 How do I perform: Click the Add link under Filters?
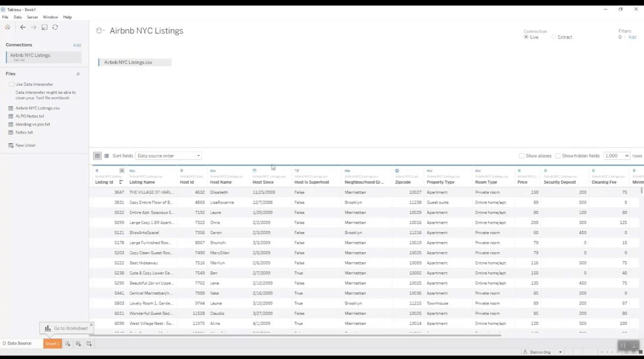pos(632,37)
